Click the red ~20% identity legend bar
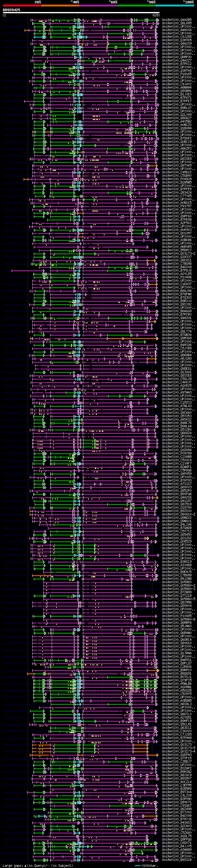Image resolution: width=197 pixels, height=868 pixels. 22,6
